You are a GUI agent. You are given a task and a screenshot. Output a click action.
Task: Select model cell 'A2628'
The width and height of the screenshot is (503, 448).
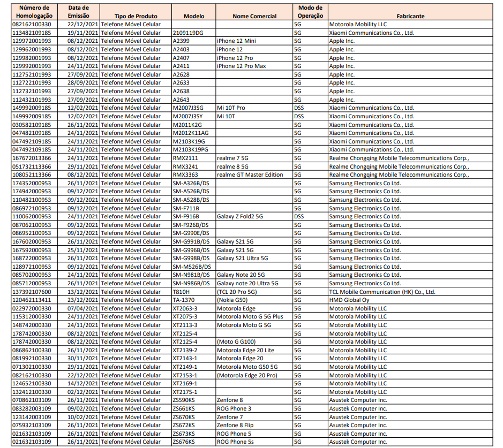194,75
